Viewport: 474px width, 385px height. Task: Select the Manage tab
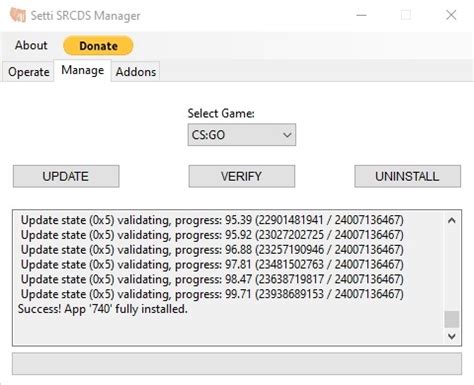tap(82, 70)
